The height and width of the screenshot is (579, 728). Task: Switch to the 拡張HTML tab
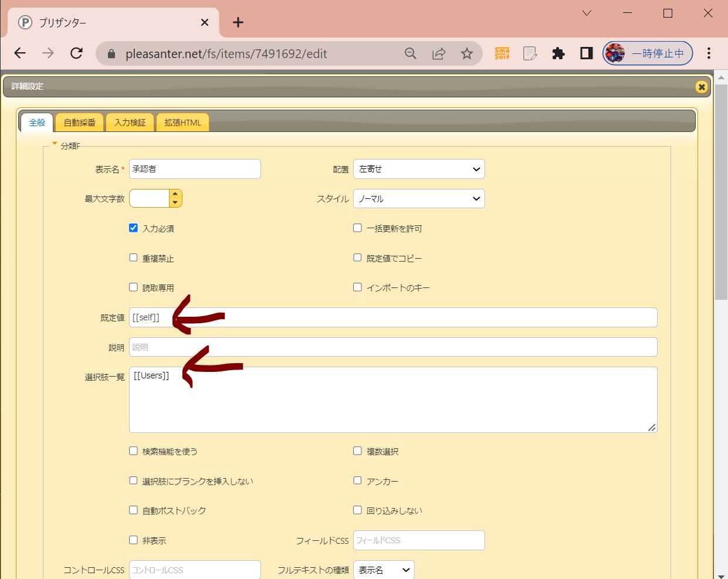tap(182, 123)
